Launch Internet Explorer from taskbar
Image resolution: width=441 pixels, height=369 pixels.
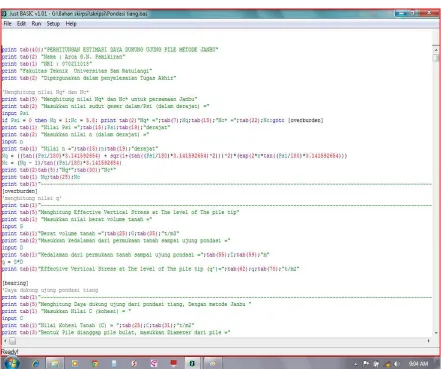pos(35,363)
